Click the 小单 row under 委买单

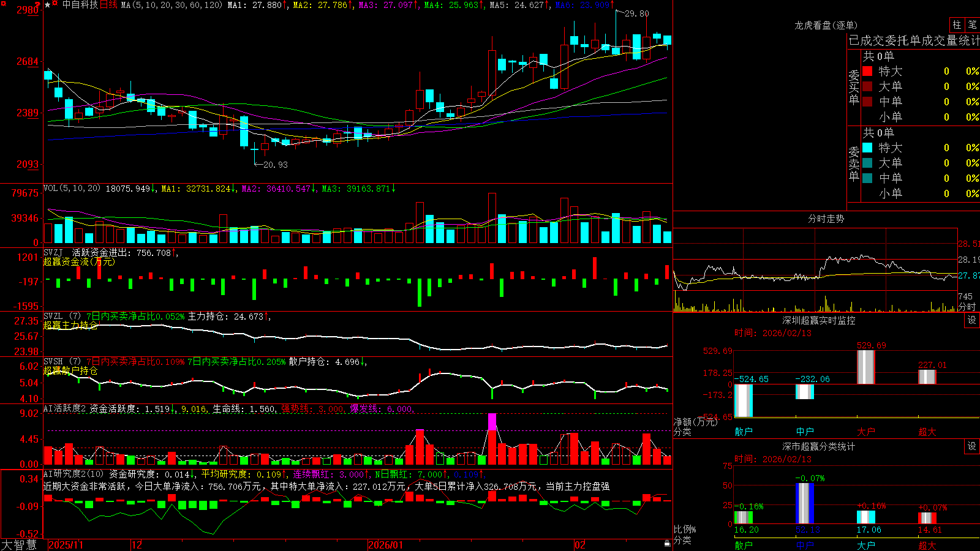click(921, 117)
